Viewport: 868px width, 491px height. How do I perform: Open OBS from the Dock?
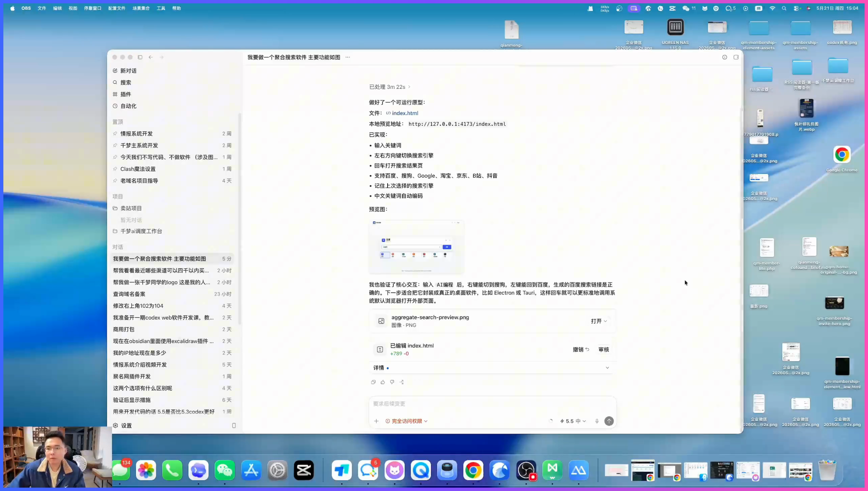click(x=526, y=470)
